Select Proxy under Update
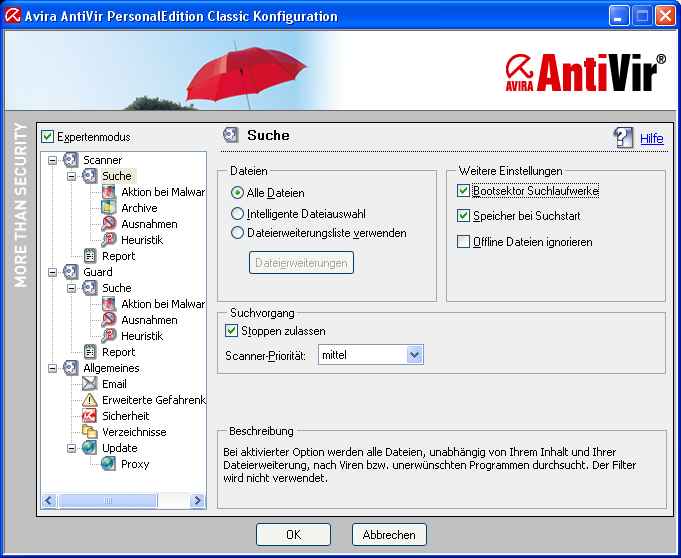Screen dimensions: 681x558 click(x=135, y=464)
